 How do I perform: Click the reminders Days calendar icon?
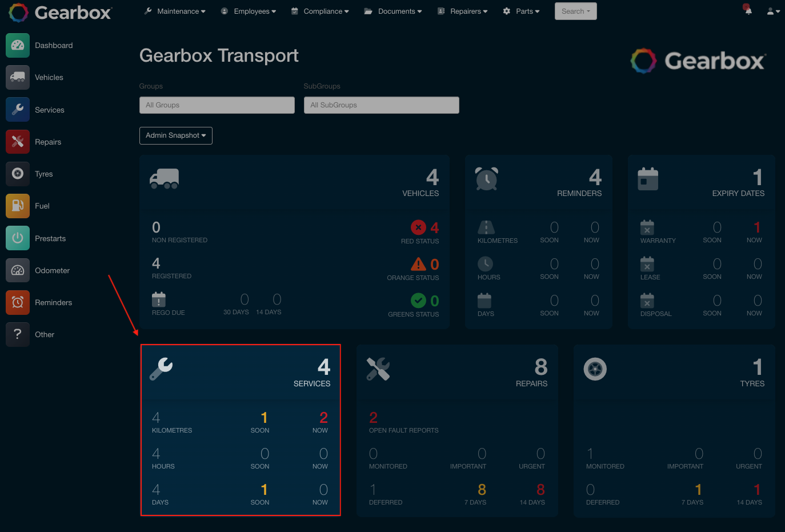pos(484,301)
